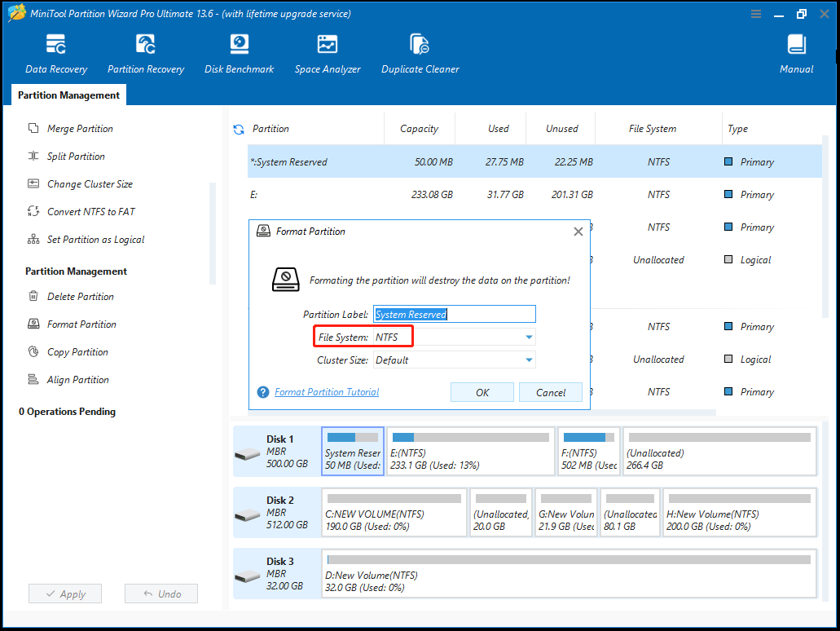Click the Delete Partition trash icon
This screenshot has height=631, width=840.
(x=33, y=296)
